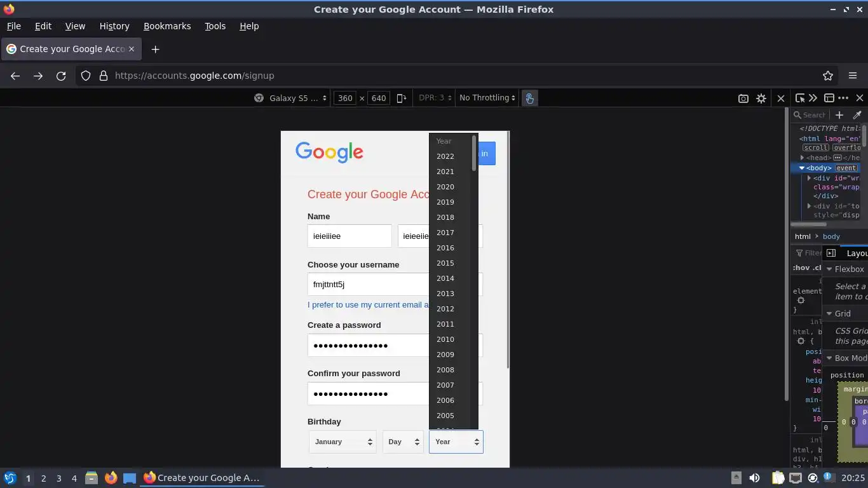Open the taskbar application launcher menu
Image resolution: width=868 pixels, height=488 pixels.
[x=10, y=478]
